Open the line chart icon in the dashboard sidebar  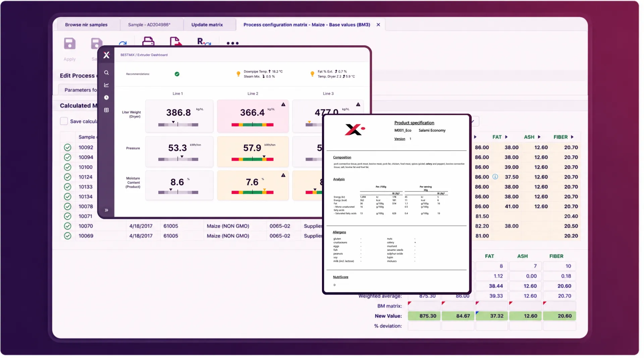click(x=106, y=85)
